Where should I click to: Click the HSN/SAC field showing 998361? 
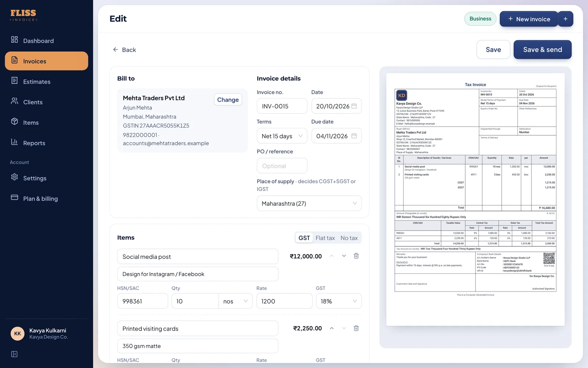coord(143,301)
